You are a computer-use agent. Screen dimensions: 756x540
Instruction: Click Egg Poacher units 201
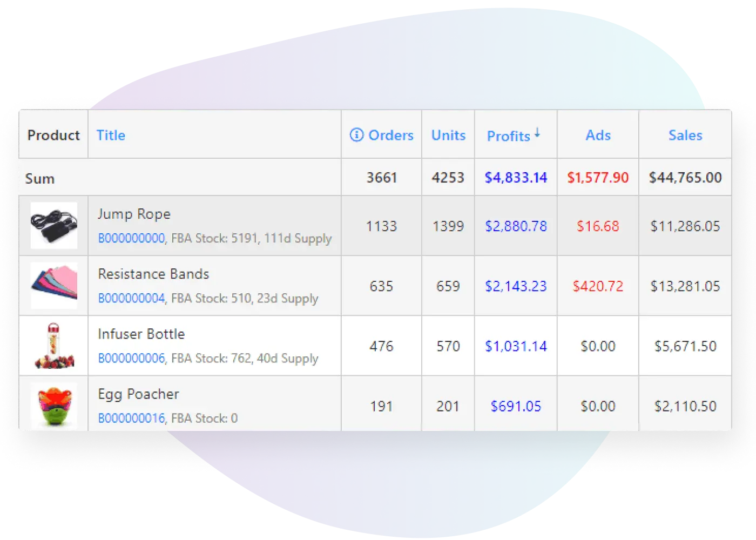[x=448, y=406]
